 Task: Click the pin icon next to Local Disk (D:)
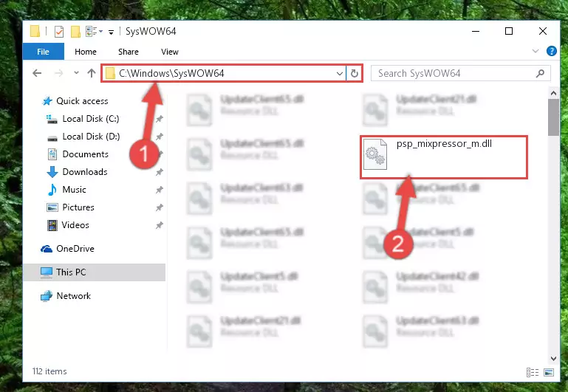[160, 137]
